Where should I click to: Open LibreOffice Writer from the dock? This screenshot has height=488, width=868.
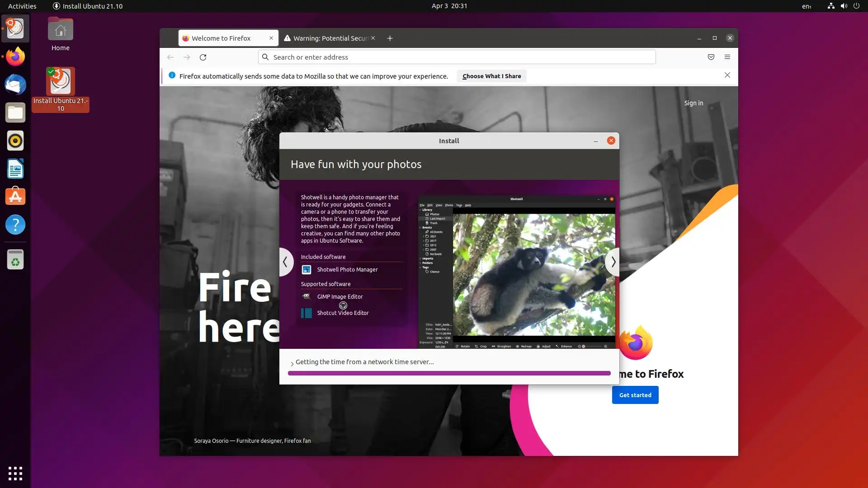pyautogui.click(x=15, y=169)
